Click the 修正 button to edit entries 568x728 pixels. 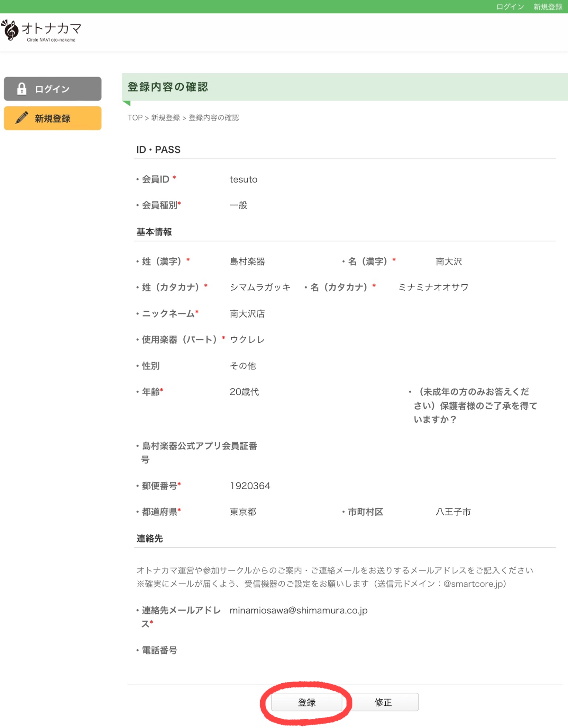[383, 702]
